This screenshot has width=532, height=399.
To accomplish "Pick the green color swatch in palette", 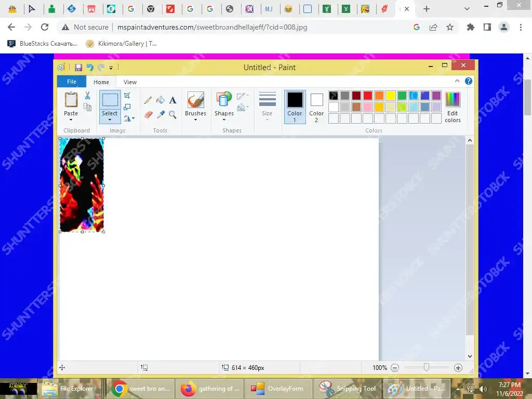I will pyautogui.click(x=402, y=96).
